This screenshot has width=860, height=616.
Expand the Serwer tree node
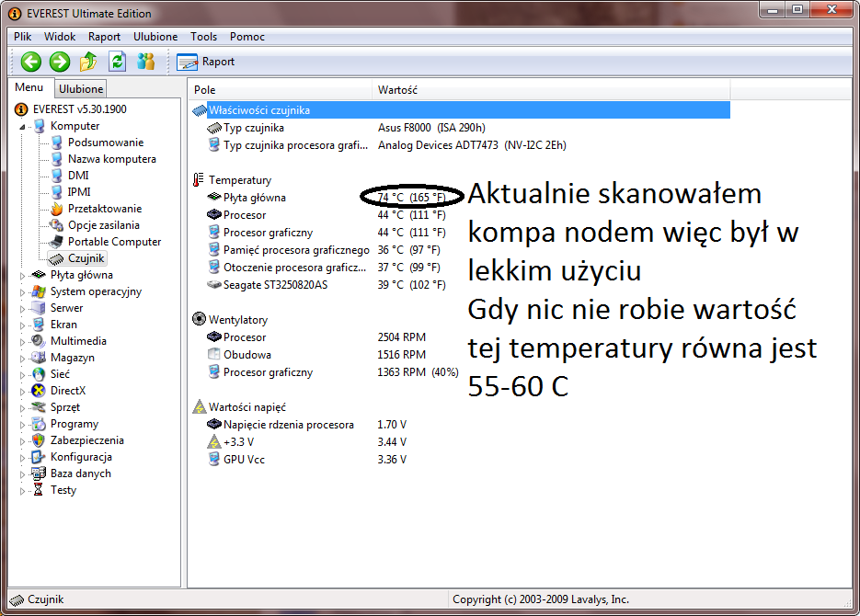[x=22, y=309]
